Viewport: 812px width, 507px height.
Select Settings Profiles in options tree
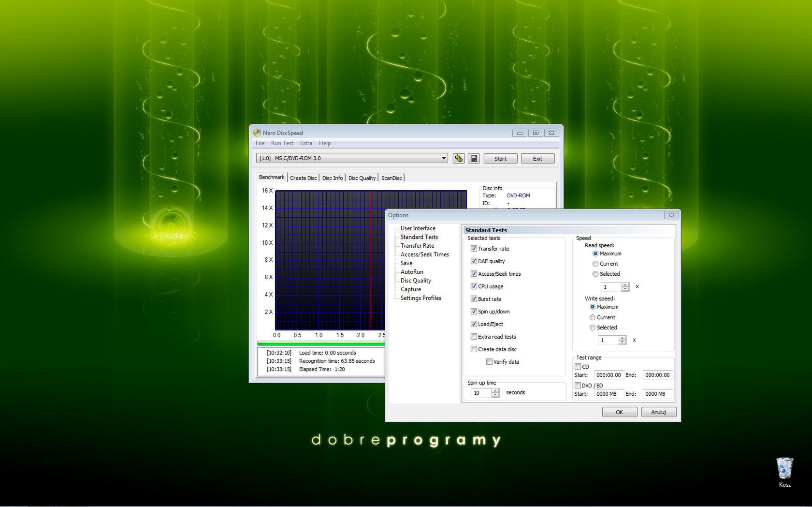coord(421,298)
